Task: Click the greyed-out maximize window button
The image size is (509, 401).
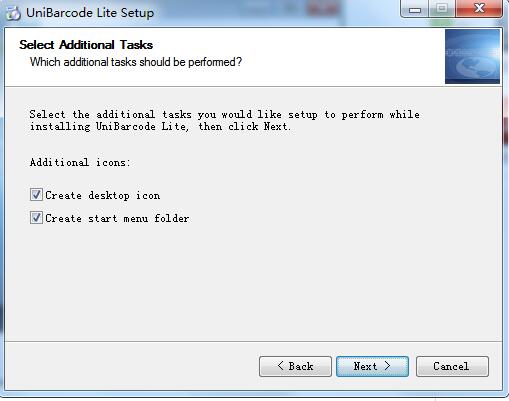Action: tap(442, 9)
